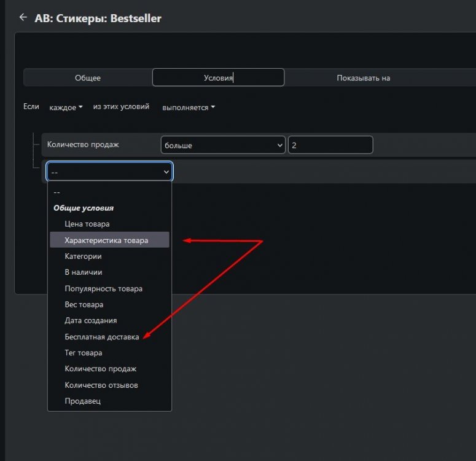Viewport: 476px width, 461px height.
Task: Click the Количество продаж condition row label
Action: pos(83,144)
